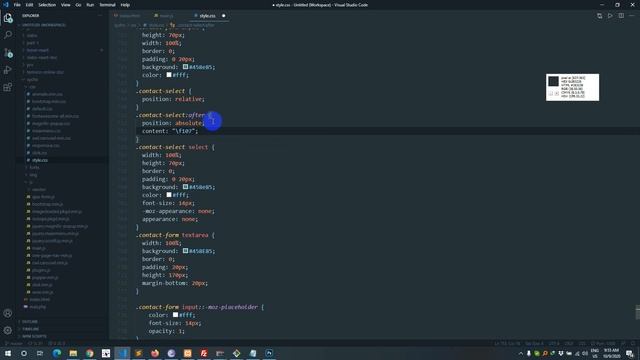Viewport: 640px width, 360px height.
Task: Click the first #458e85 background color swatch
Action: (x=185, y=67)
